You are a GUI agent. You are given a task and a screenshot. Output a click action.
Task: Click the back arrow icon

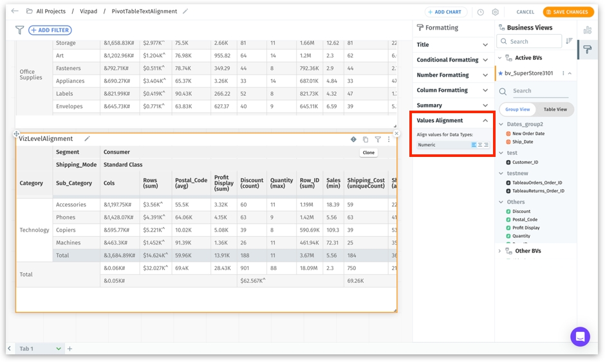click(x=15, y=12)
